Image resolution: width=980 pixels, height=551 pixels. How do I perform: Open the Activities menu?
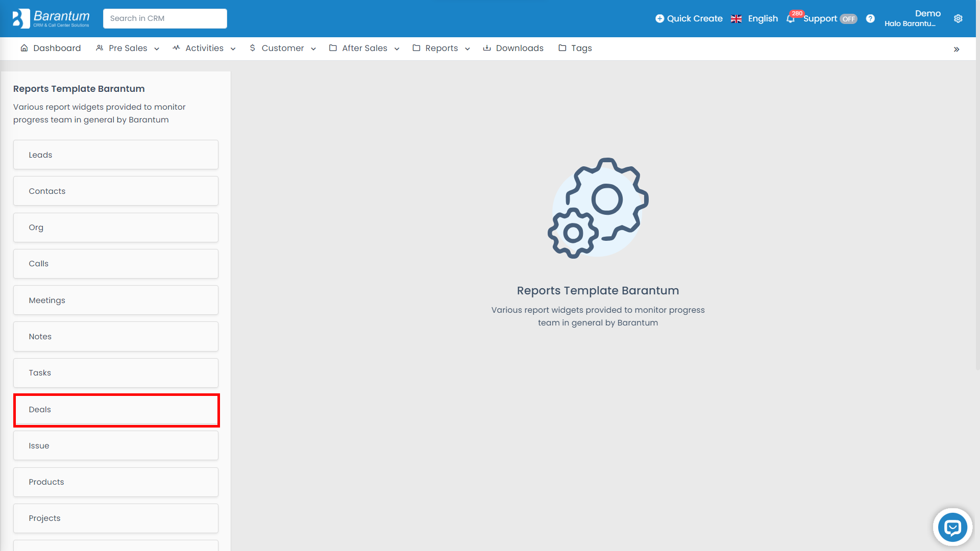[x=204, y=48]
